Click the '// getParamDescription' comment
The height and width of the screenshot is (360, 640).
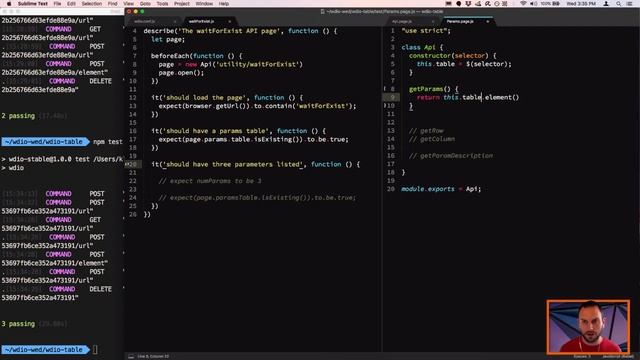tap(451, 156)
